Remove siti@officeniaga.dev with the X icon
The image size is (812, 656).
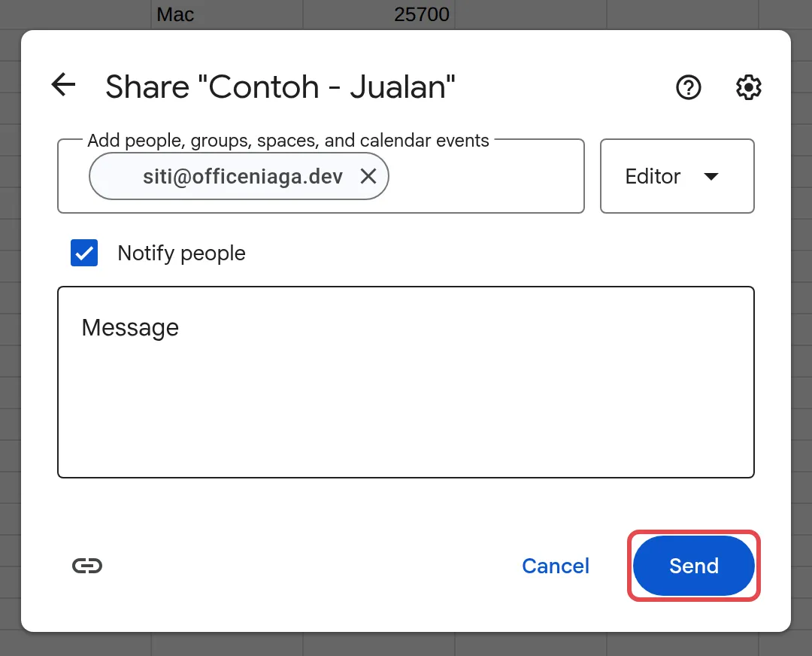point(368,177)
